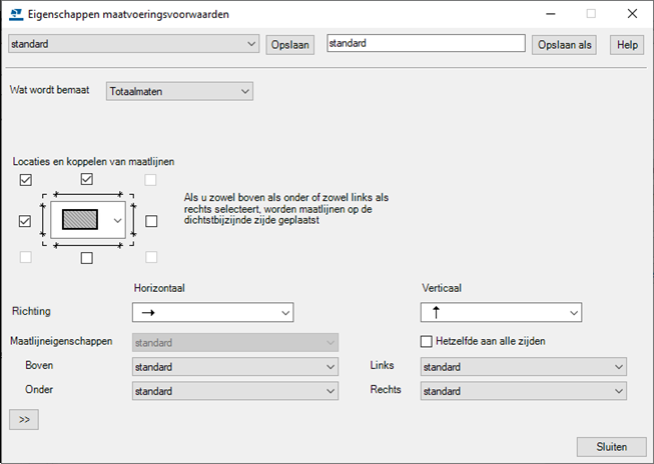Viewport: 654px width, 464px height.
Task: Uncheck the top-center location checkbox
Action: (87, 180)
